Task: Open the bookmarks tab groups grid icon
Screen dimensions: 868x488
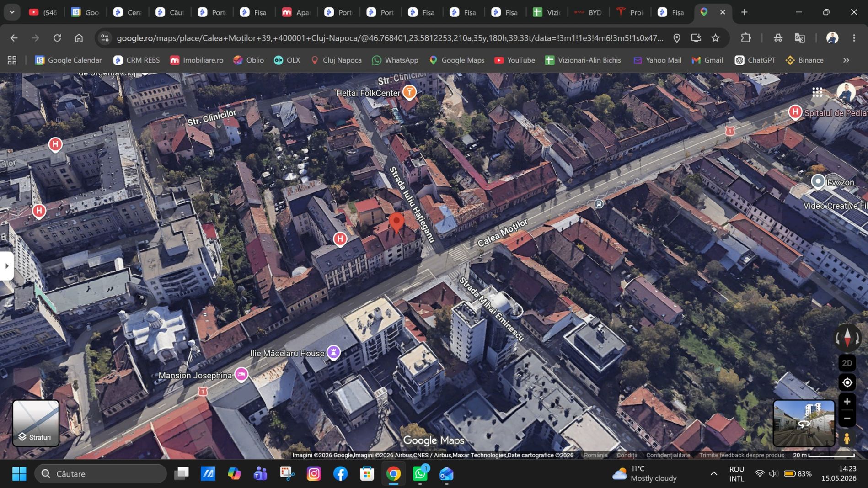Action: (12, 60)
